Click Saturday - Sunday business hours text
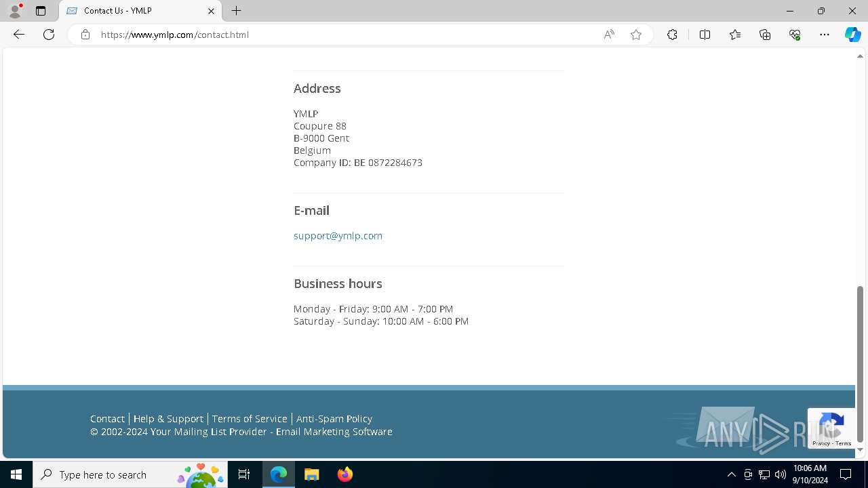 click(x=381, y=321)
